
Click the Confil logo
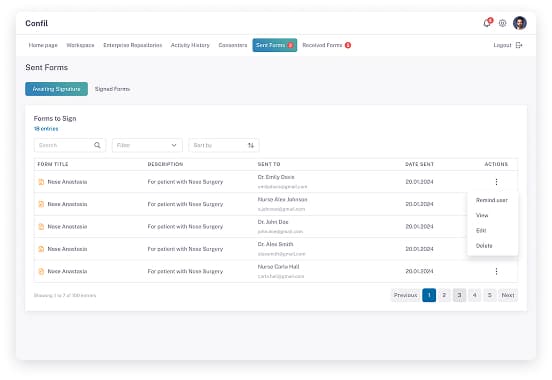tap(36, 23)
